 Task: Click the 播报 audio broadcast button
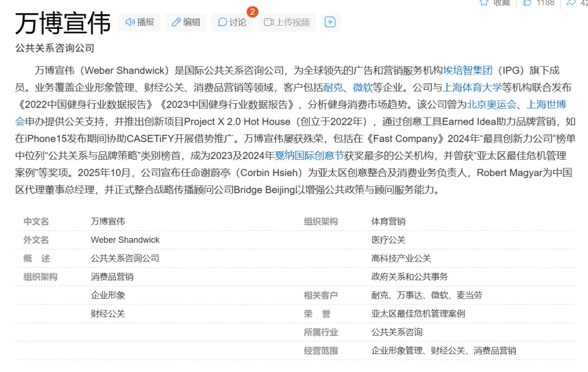[139, 22]
